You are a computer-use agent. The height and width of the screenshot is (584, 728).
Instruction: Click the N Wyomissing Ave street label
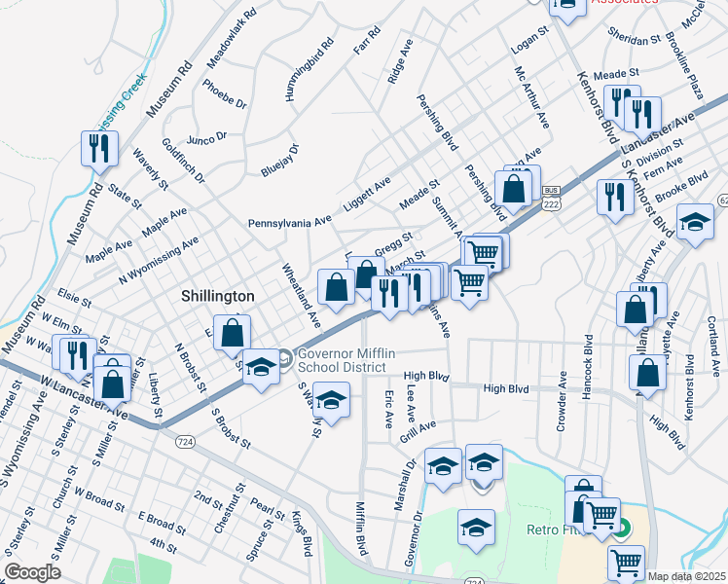tap(159, 260)
